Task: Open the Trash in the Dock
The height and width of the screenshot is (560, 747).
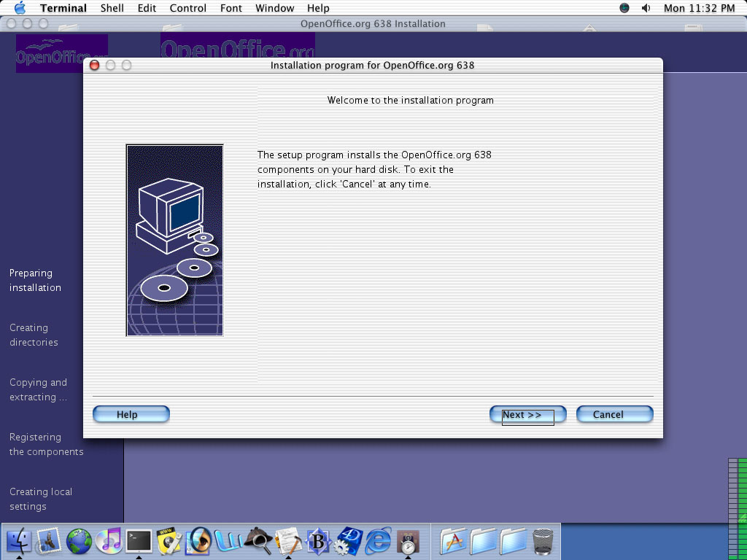Action: point(543,542)
